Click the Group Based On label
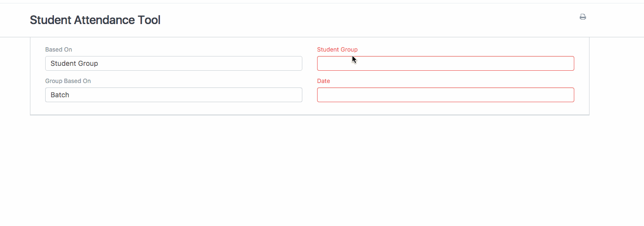 [68, 81]
